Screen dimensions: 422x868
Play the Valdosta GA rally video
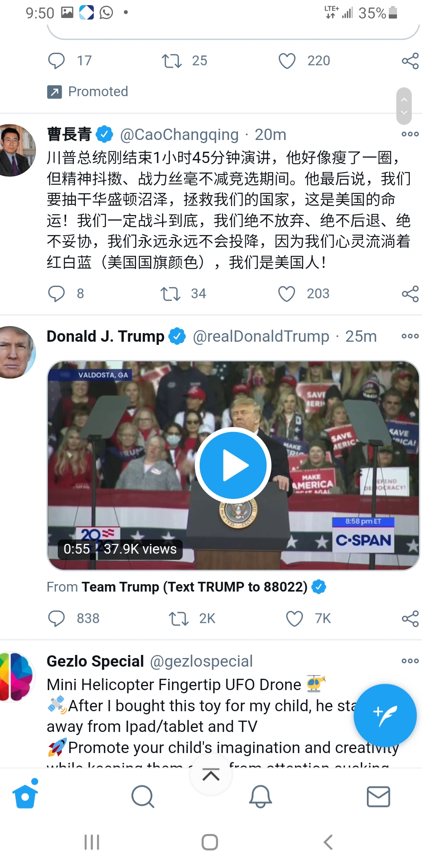233,465
